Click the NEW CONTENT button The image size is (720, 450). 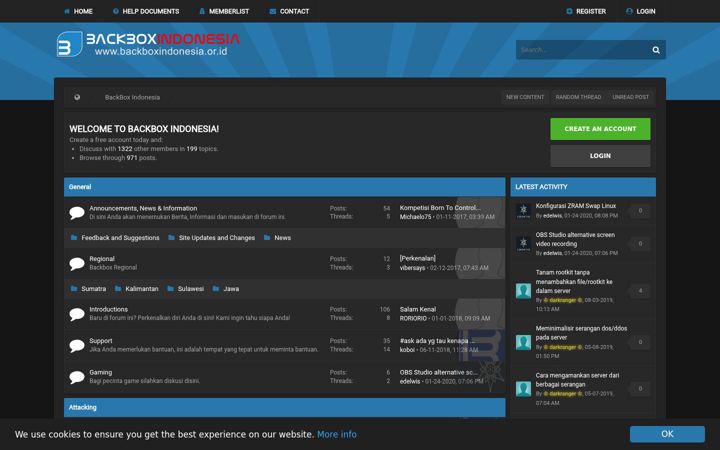(x=525, y=97)
